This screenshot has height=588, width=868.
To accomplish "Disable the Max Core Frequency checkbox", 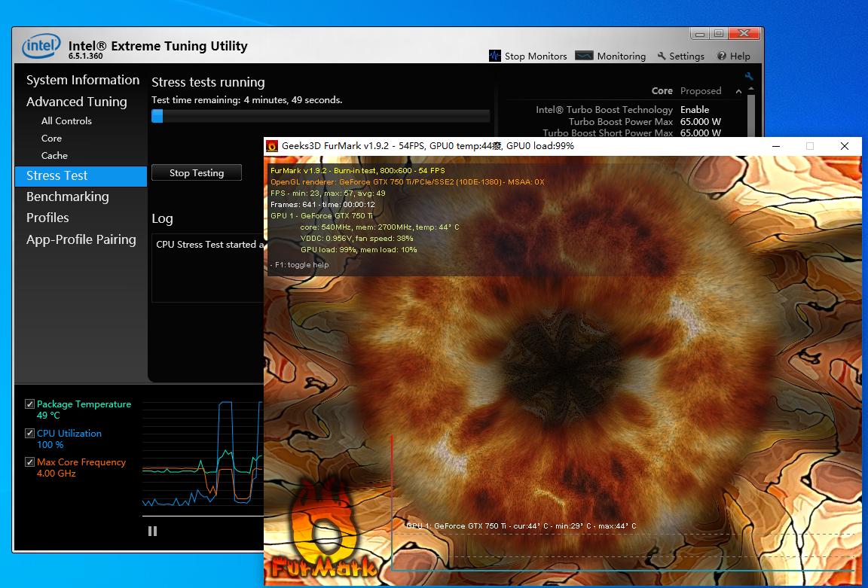I will 30,462.
